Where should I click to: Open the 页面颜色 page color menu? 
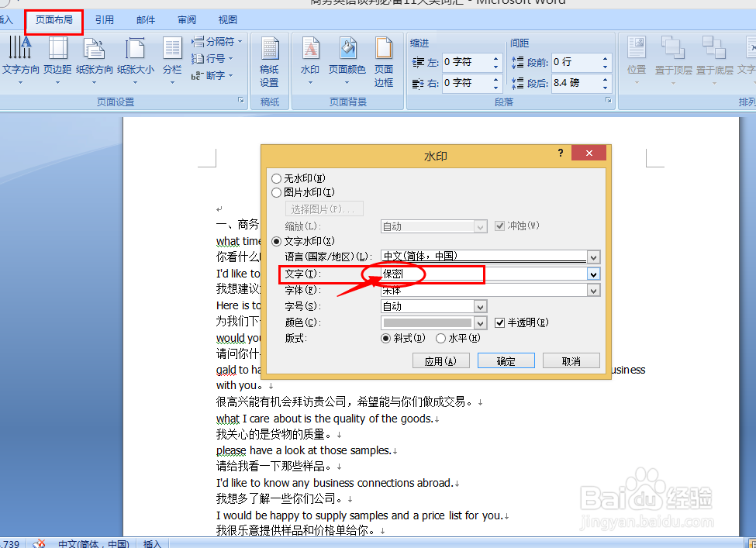[x=347, y=60]
